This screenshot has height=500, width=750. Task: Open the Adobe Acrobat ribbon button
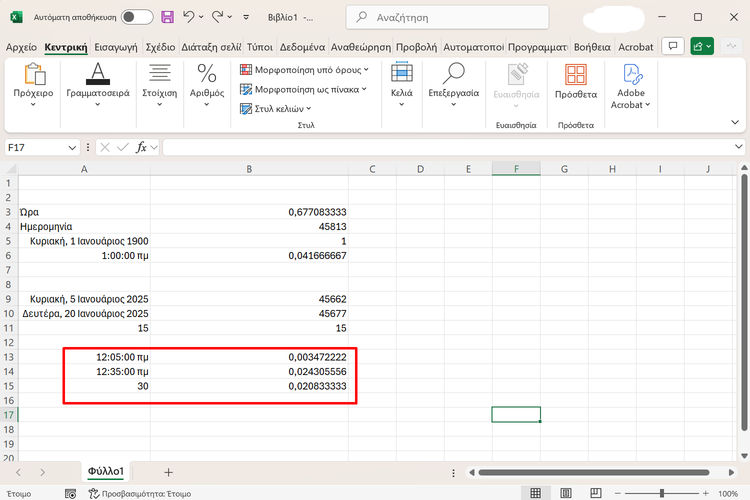(x=631, y=86)
